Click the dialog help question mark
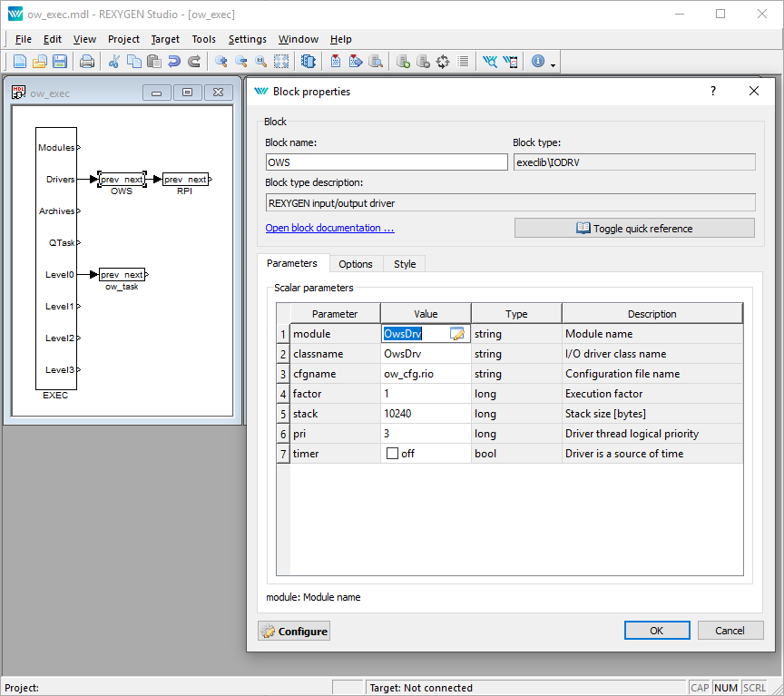Image resolution: width=784 pixels, height=696 pixels. pyautogui.click(x=713, y=91)
